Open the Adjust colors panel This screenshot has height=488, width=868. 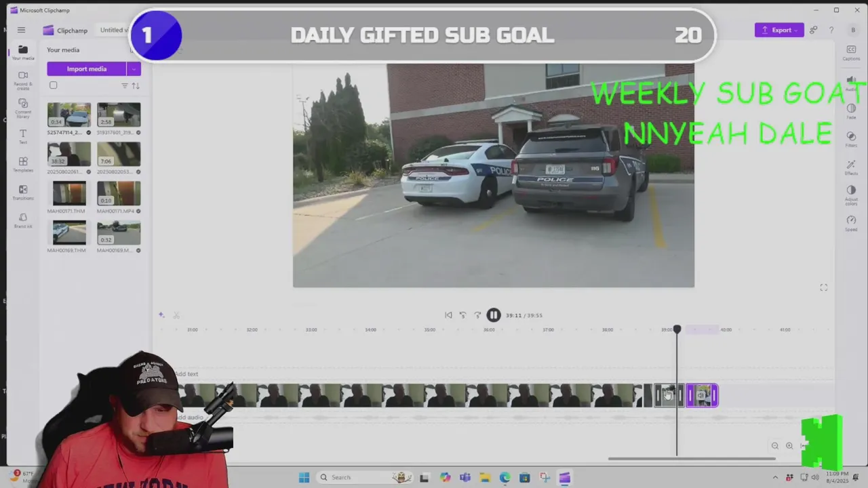point(851,195)
